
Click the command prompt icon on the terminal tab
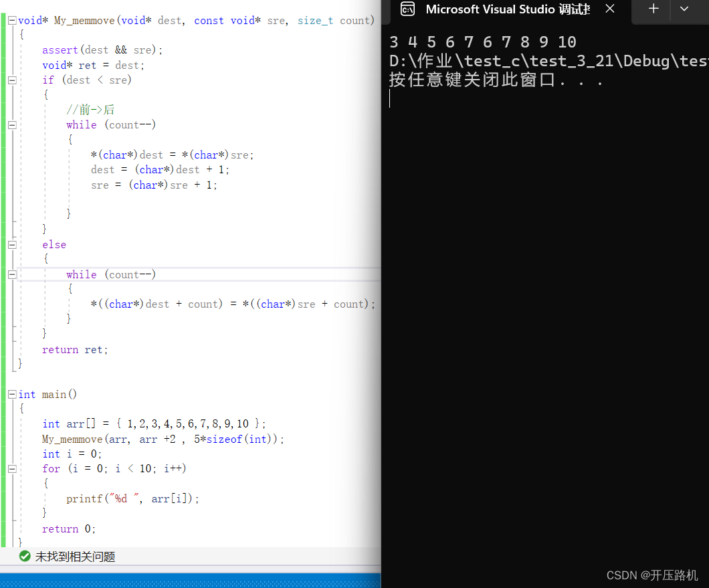[x=408, y=9]
